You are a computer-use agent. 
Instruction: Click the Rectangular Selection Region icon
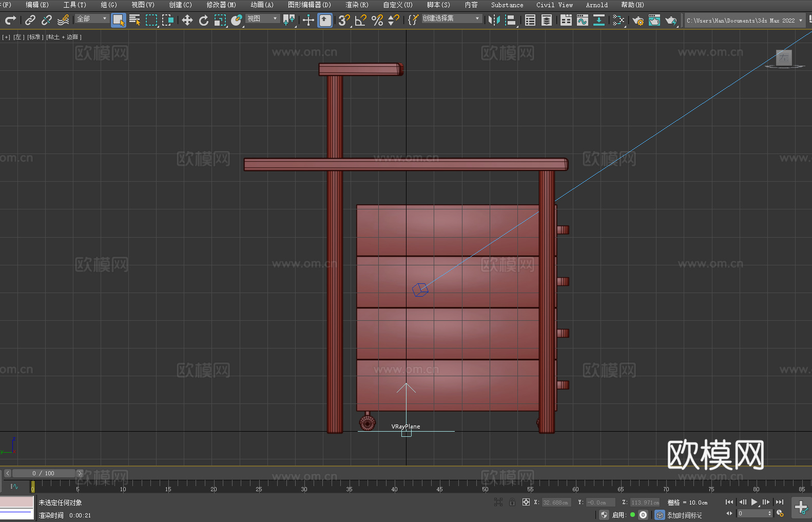click(x=151, y=20)
